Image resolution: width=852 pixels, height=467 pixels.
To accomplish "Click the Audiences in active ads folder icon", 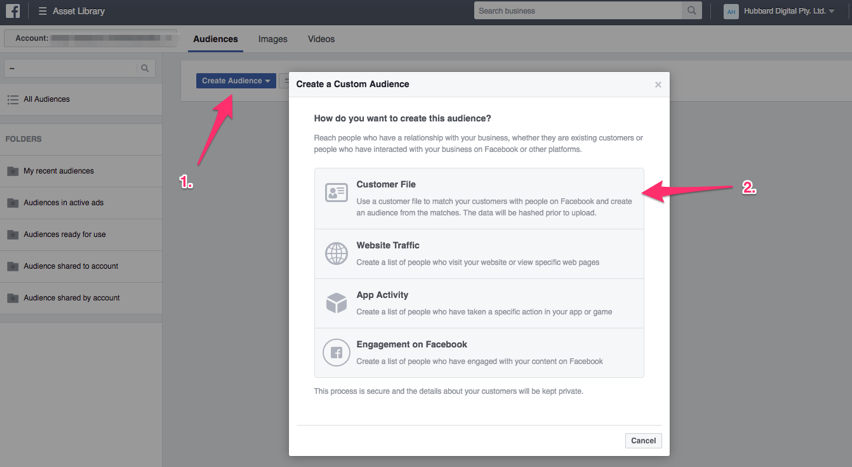I will tap(12, 203).
